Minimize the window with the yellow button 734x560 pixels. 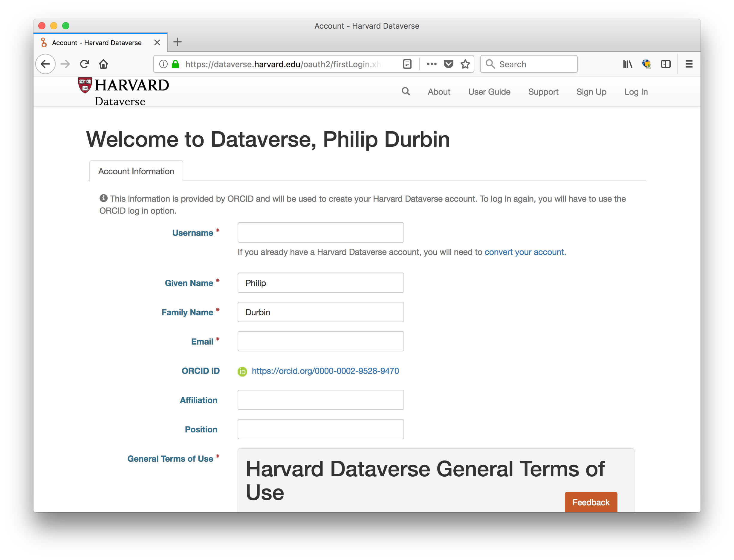click(54, 26)
